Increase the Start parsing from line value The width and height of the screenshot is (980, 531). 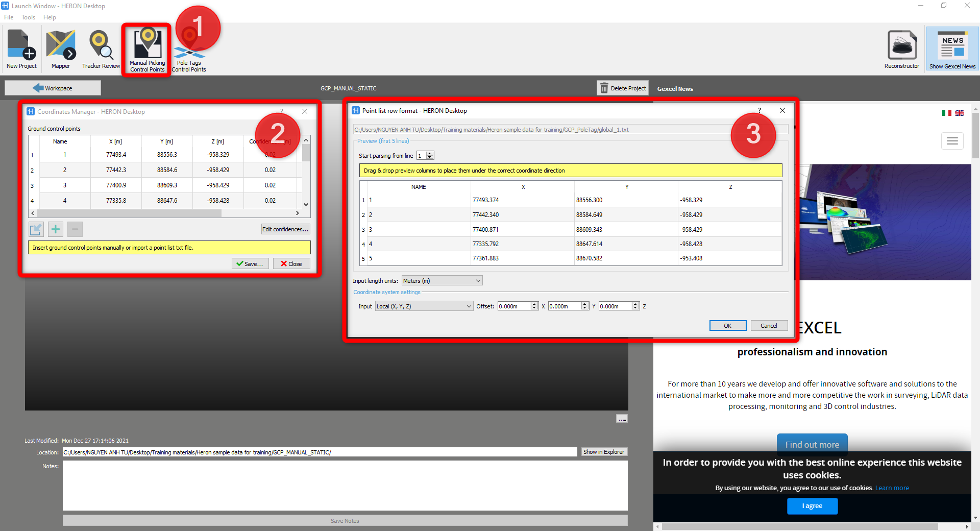click(x=430, y=153)
